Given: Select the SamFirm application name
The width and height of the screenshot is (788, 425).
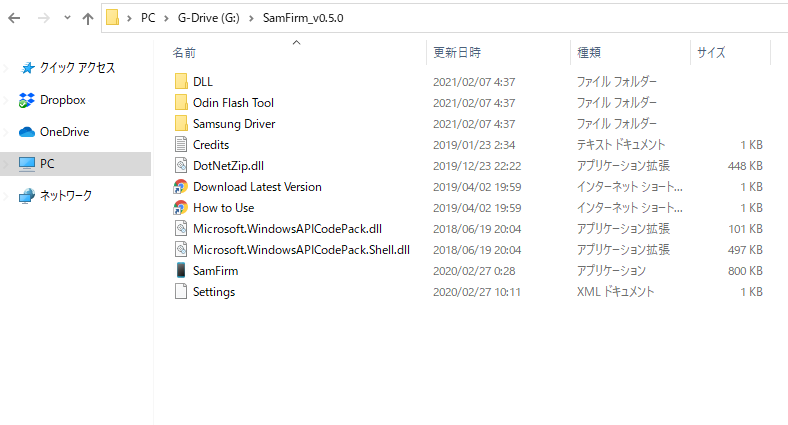Looking at the screenshot, I should [x=215, y=271].
